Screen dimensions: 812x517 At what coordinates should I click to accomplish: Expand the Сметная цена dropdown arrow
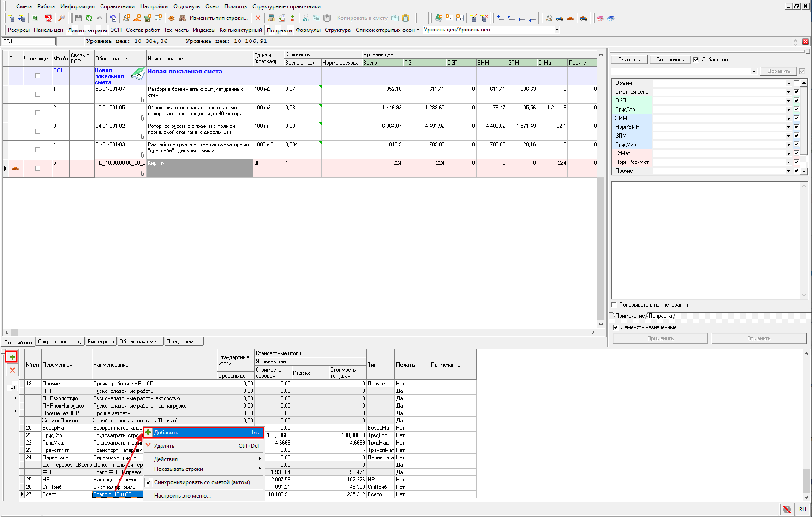point(788,92)
